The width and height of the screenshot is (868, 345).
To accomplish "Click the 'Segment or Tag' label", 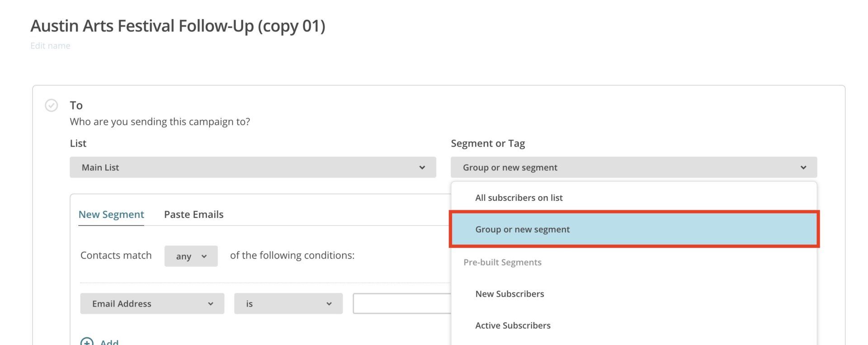I will point(488,143).
